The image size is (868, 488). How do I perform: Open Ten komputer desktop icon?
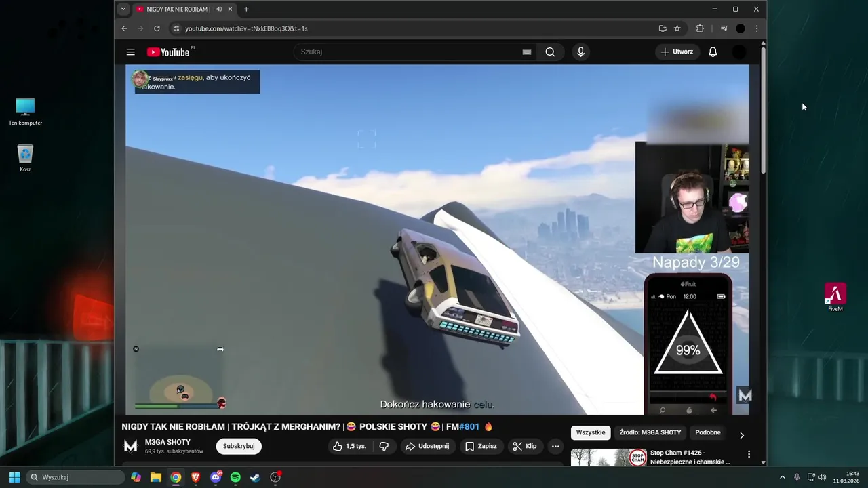25,112
